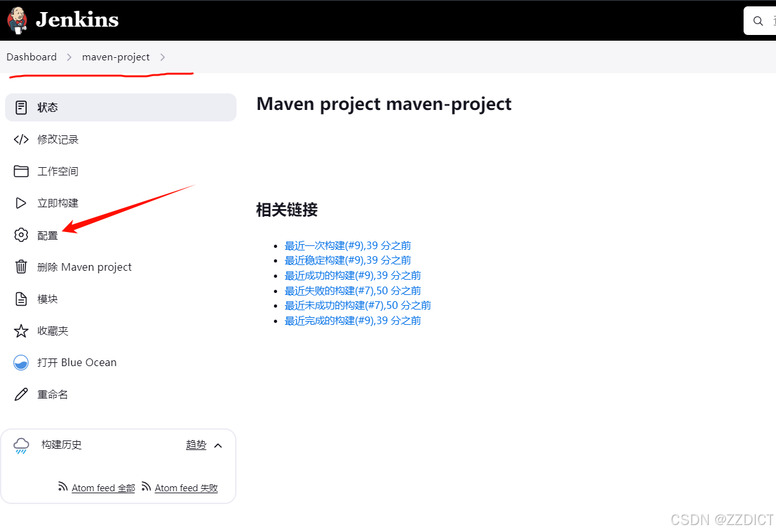Click the Jenkins title text in header
Screen dimensions: 776x532
(77, 20)
